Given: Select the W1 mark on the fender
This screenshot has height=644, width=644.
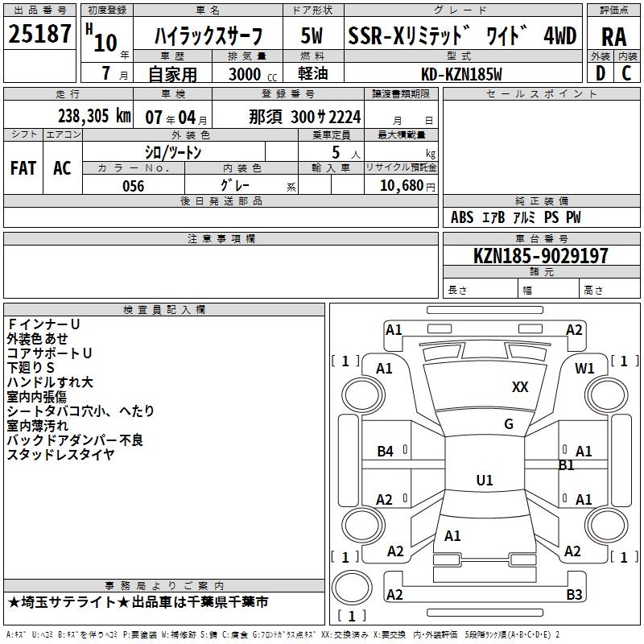Looking at the screenshot, I should click(584, 369).
